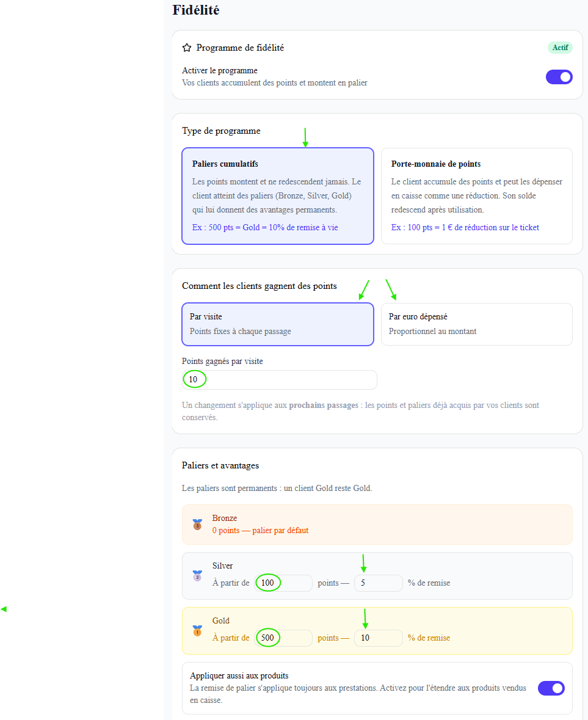Click the Gold medal icon
This screenshot has width=588, height=720.
click(197, 630)
